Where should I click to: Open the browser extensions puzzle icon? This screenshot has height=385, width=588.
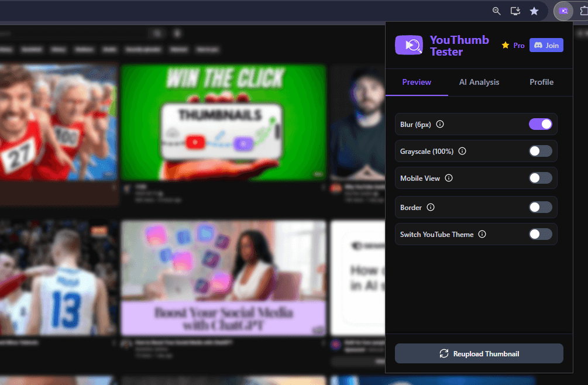click(x=583, y=11)
